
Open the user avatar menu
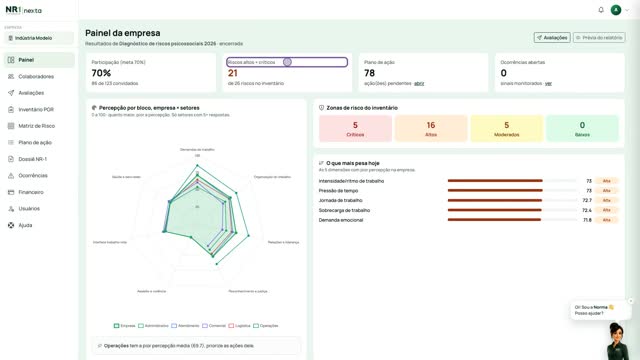pos(616,10)
